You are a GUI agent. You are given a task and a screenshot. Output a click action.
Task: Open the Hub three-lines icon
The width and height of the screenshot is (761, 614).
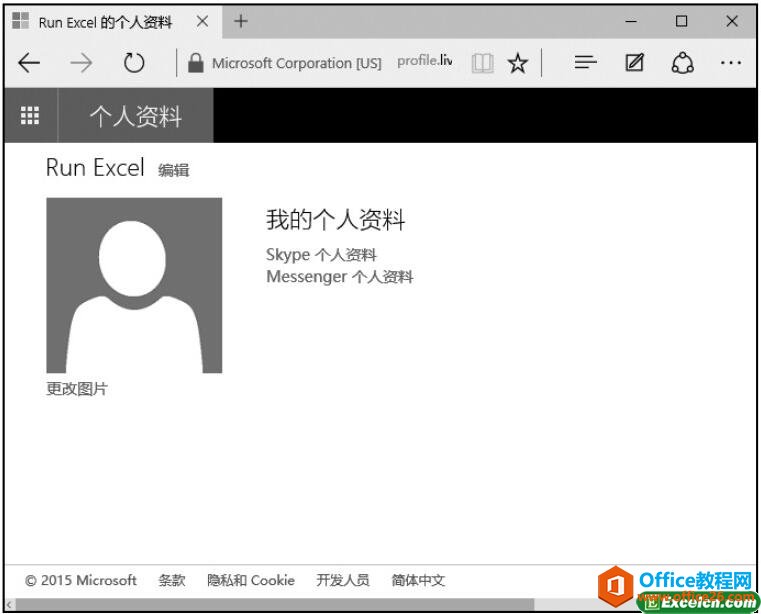(585, 62)
